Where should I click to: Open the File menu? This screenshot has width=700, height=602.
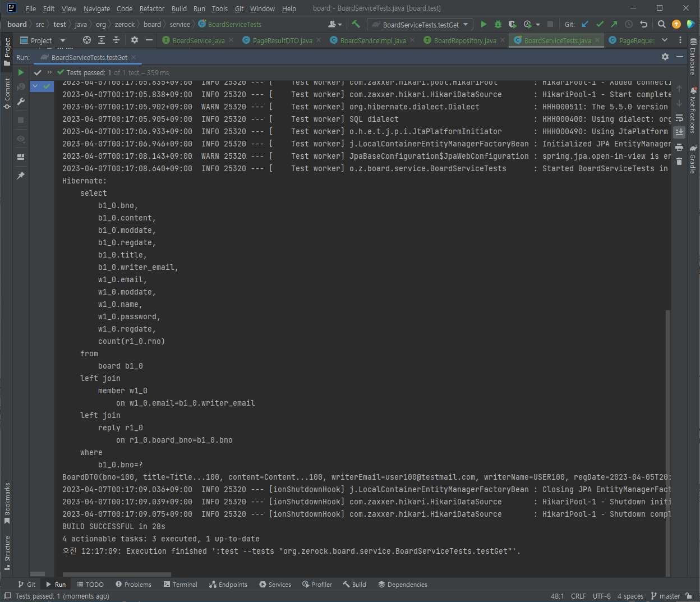31,8
